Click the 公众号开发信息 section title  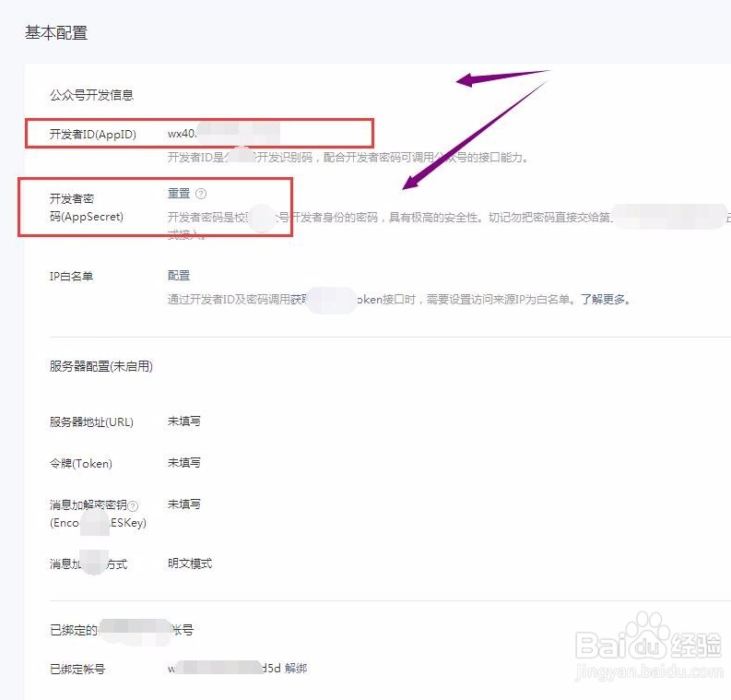click(92, 95)
